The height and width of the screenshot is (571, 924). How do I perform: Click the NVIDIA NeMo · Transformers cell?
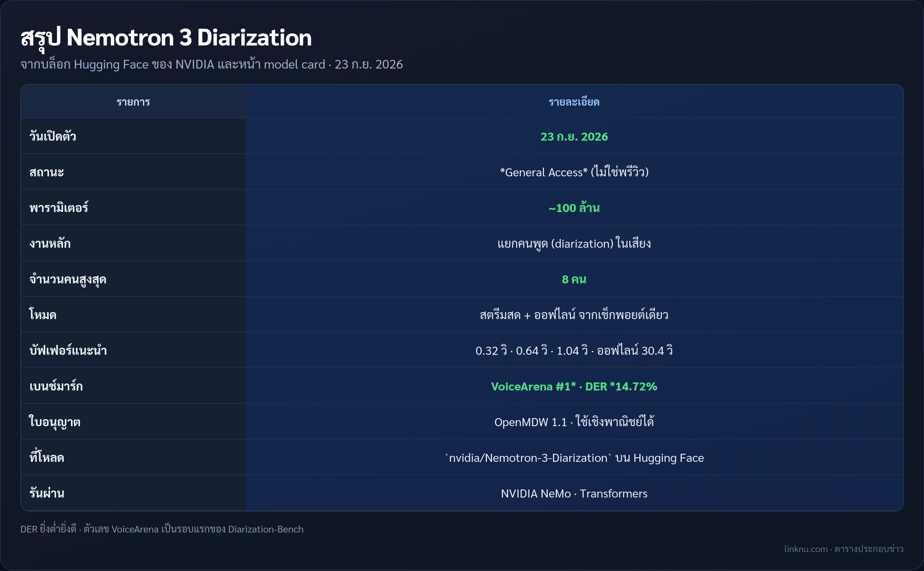pos(574,493)
